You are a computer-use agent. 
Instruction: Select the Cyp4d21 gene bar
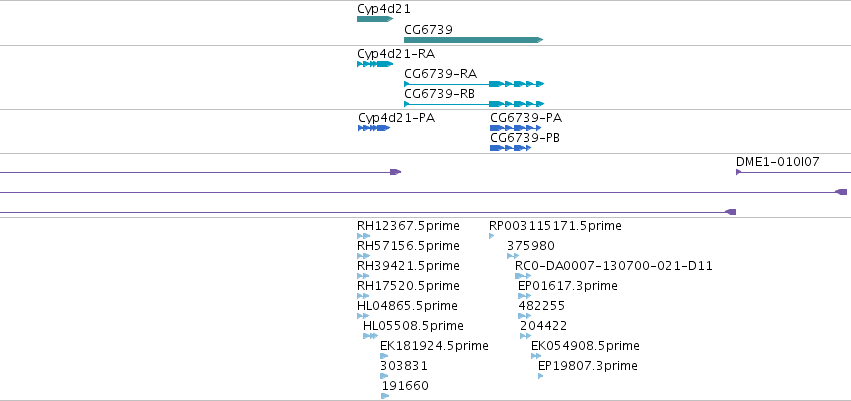point(375,19)
